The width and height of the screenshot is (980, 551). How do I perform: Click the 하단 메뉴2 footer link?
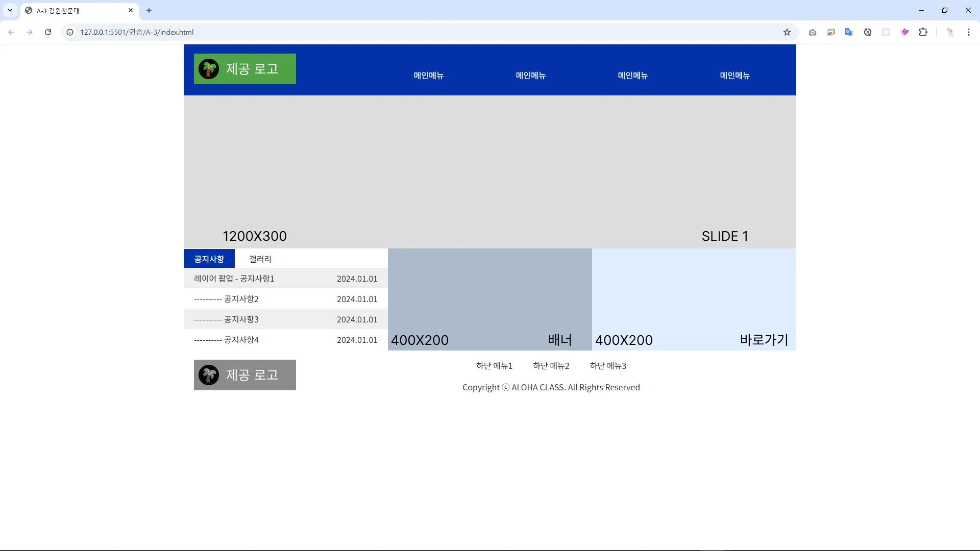click(551, 366)
